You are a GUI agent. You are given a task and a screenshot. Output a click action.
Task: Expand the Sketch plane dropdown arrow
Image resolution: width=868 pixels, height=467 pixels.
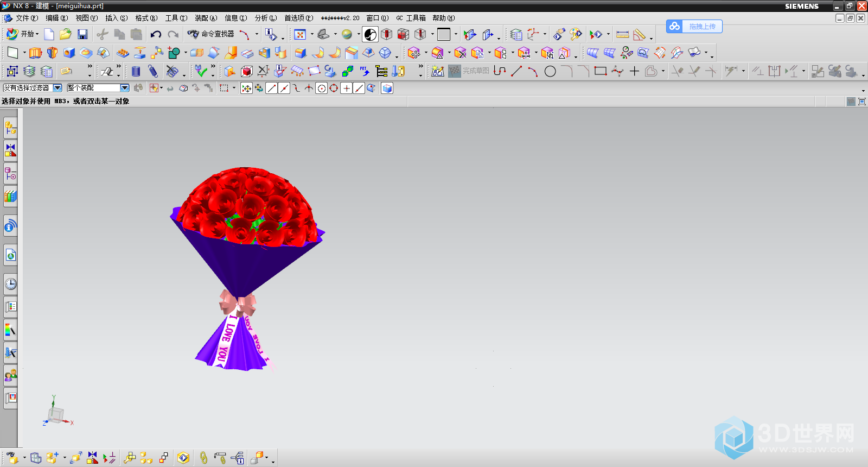(24, 53)
